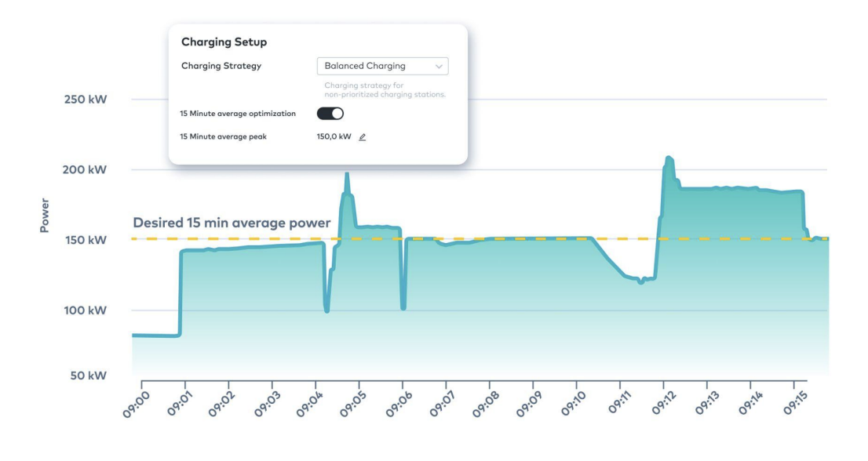Select the 09:05 time marker
Viewport: 868px width, 461px height.
coord(353,404)
